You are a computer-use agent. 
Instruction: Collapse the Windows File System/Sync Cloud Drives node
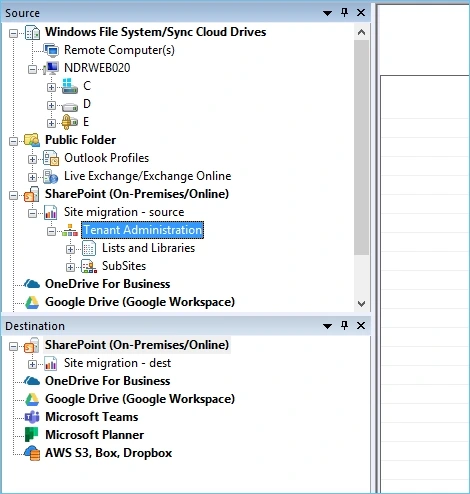click(x=13, y=33)
